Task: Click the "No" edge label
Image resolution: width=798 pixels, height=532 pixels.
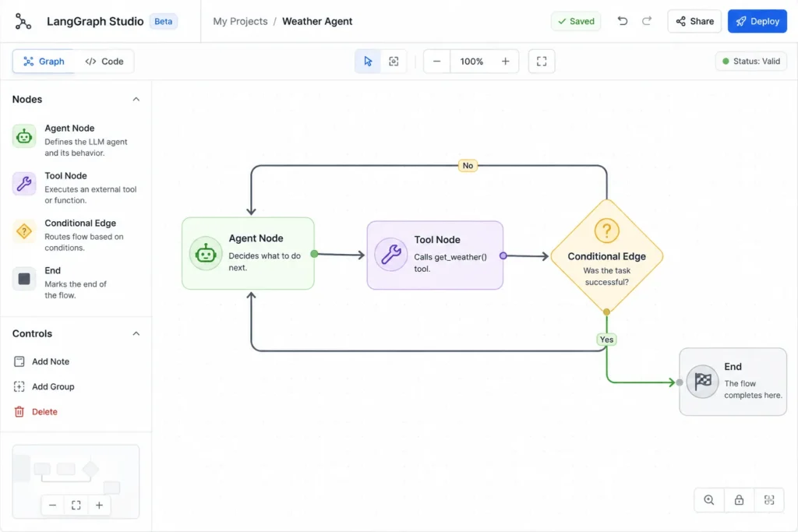Action: (x=468, y=165)
